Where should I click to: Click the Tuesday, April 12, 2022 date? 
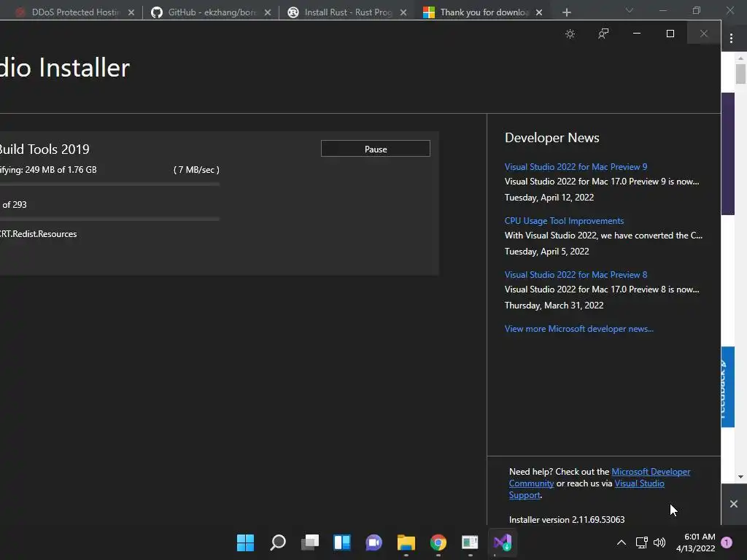pos(549,197)
